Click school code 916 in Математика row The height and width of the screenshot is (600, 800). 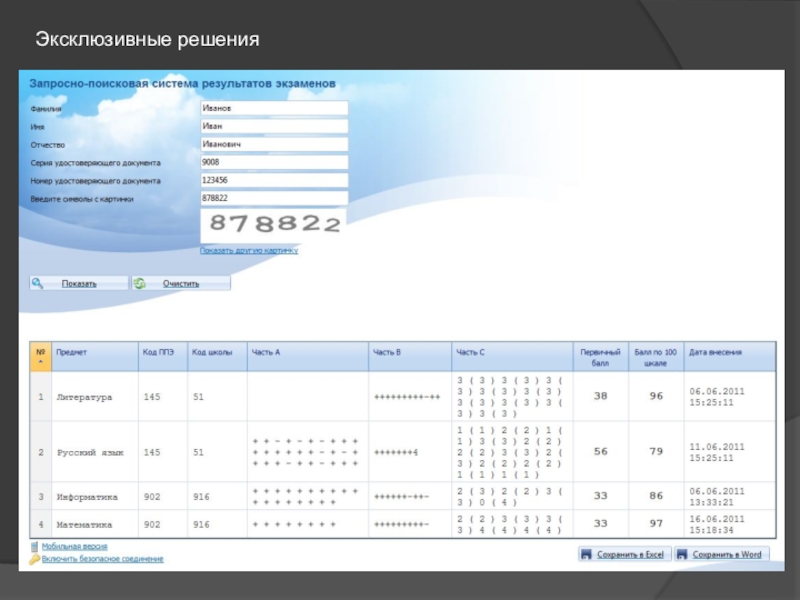point(201,524)
